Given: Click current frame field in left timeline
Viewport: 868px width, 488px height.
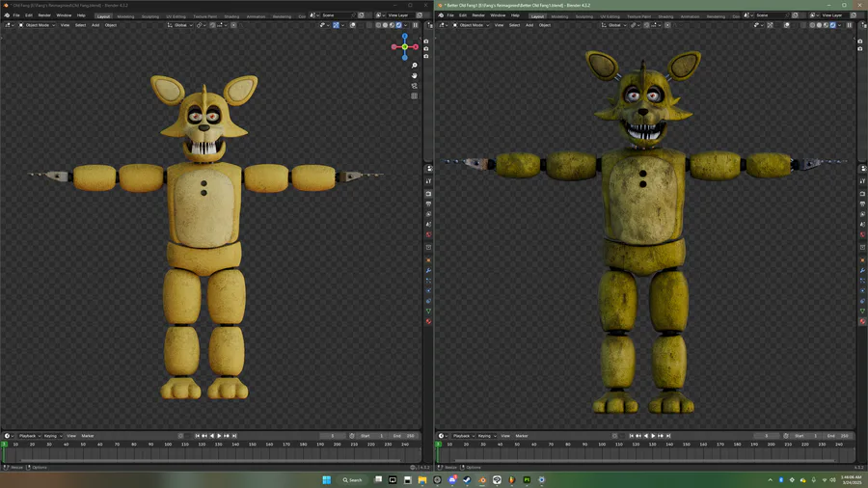Looking at the screenshot, I should coord(333,436).
